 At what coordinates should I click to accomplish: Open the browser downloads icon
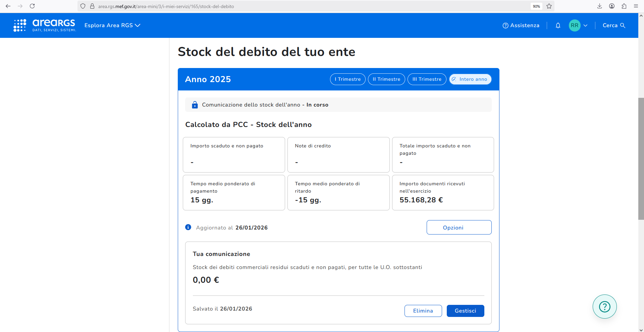pos(599,6)
